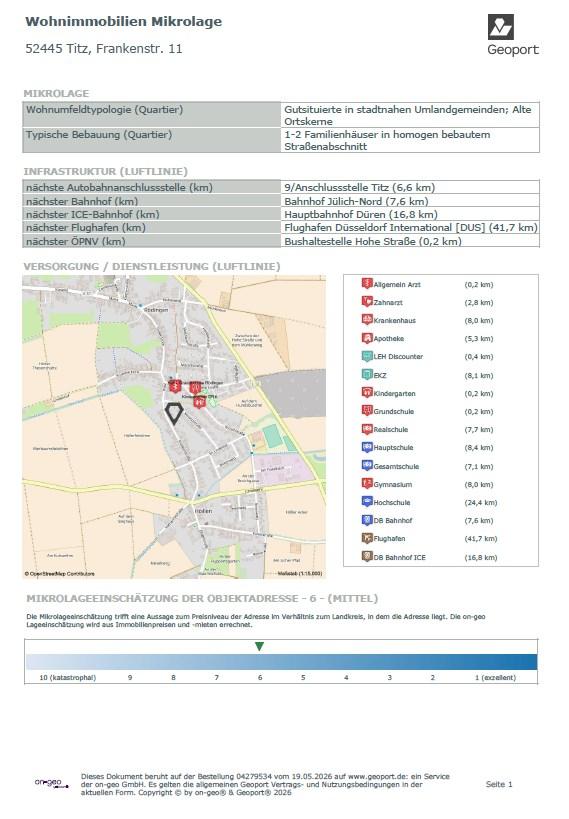This screenshot has height=819, width=569.
Task: Click the on-geo logo in footer
Action: [x=51, y=783]
